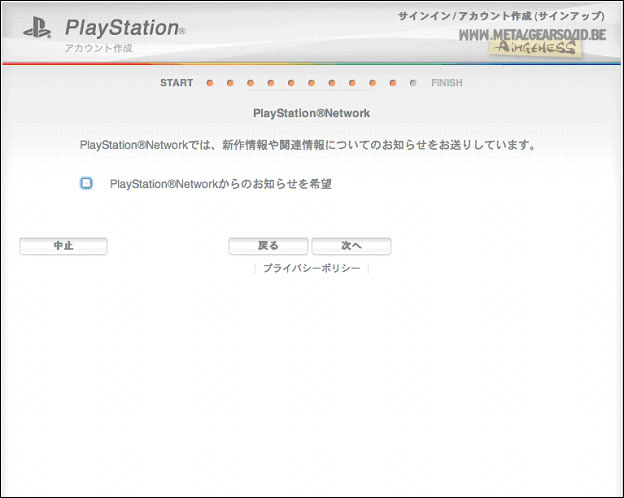Open the プライバシーポリシー link

312,268
